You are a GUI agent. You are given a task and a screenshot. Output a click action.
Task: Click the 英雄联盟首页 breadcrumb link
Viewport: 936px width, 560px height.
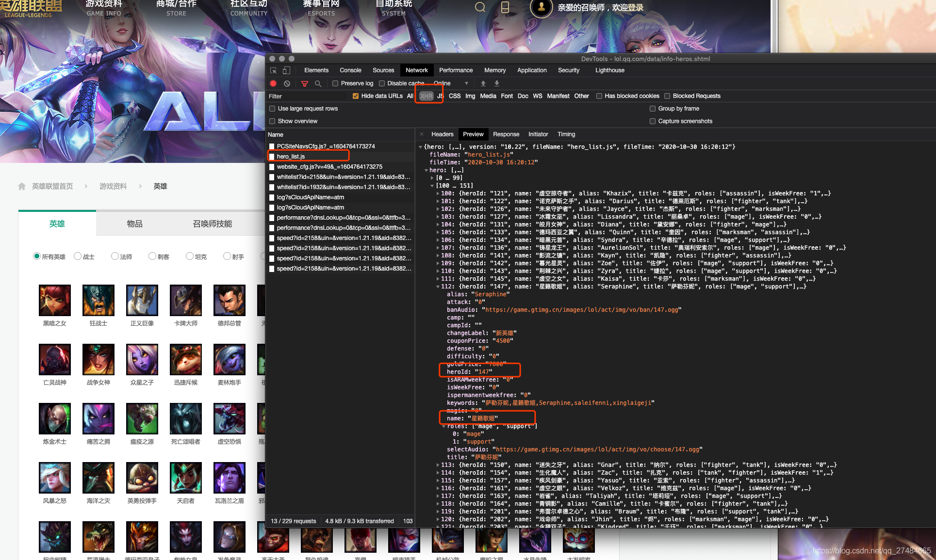tap(52, 186)
